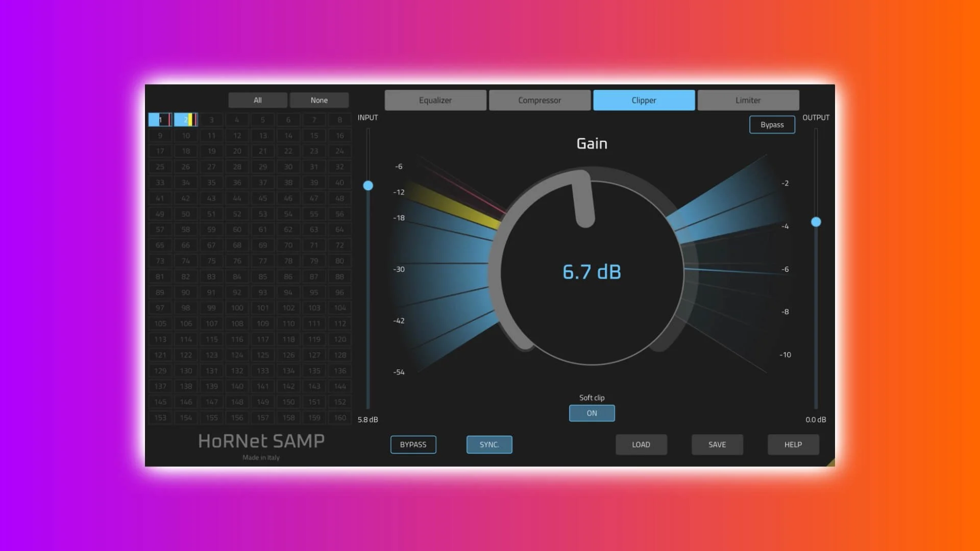
Task: Click the SAVE preset button
Action: (x=717, y=444)
